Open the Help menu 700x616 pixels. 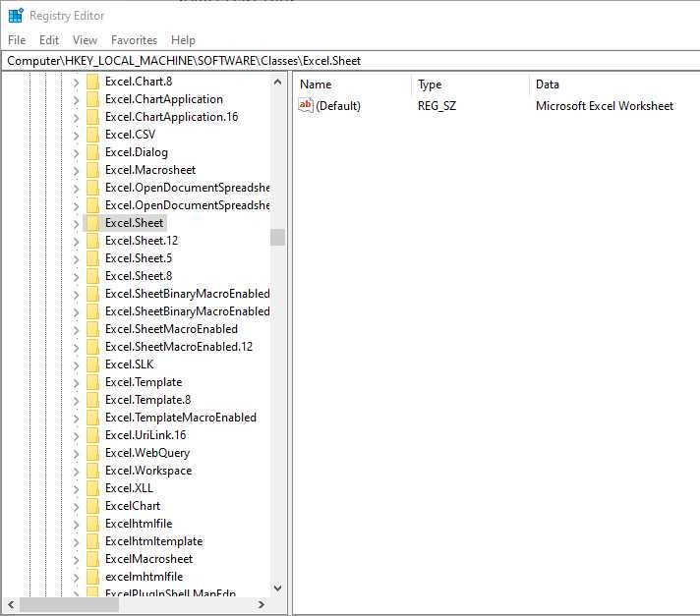[x=183, y=40]
